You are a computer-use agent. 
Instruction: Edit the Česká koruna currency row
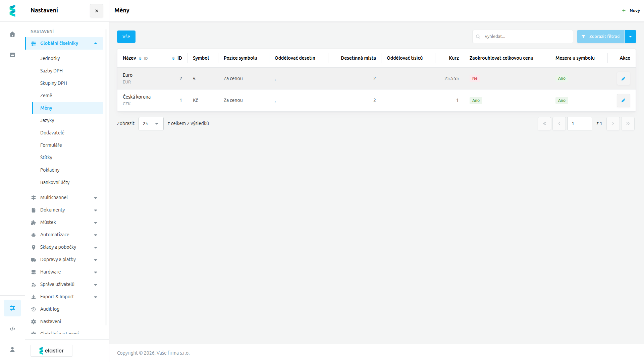[x=623, y=100]
